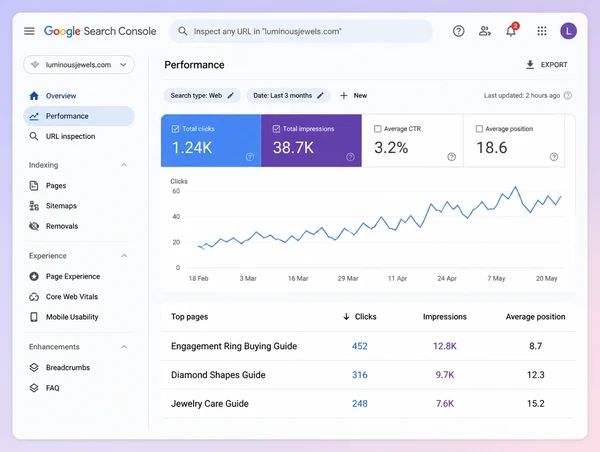Open the Last updated info icon

pyautogui.click(x=568, y=95)
